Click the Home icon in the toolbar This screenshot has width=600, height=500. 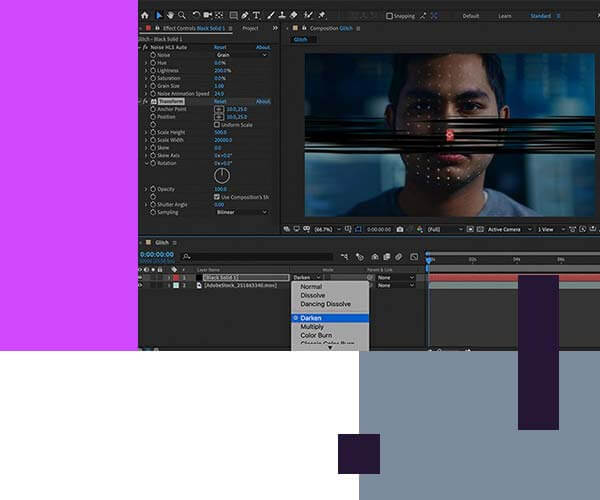coord(145,15)
